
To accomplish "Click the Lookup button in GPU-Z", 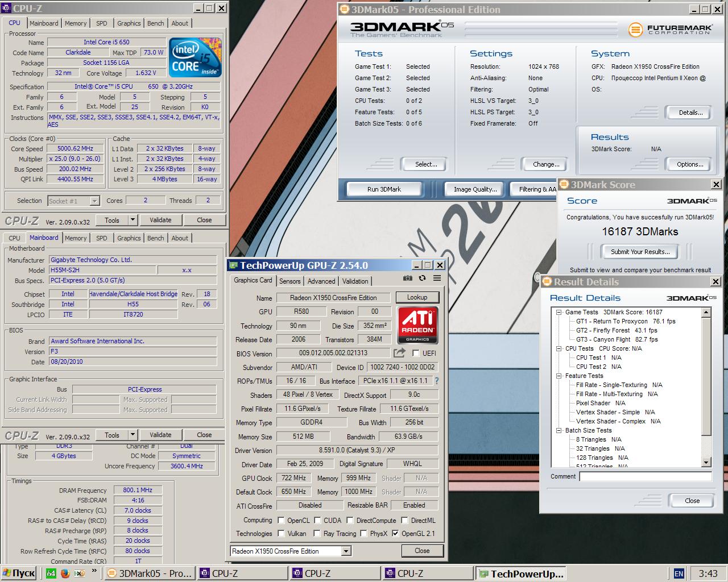I will (x=417, y=297).
